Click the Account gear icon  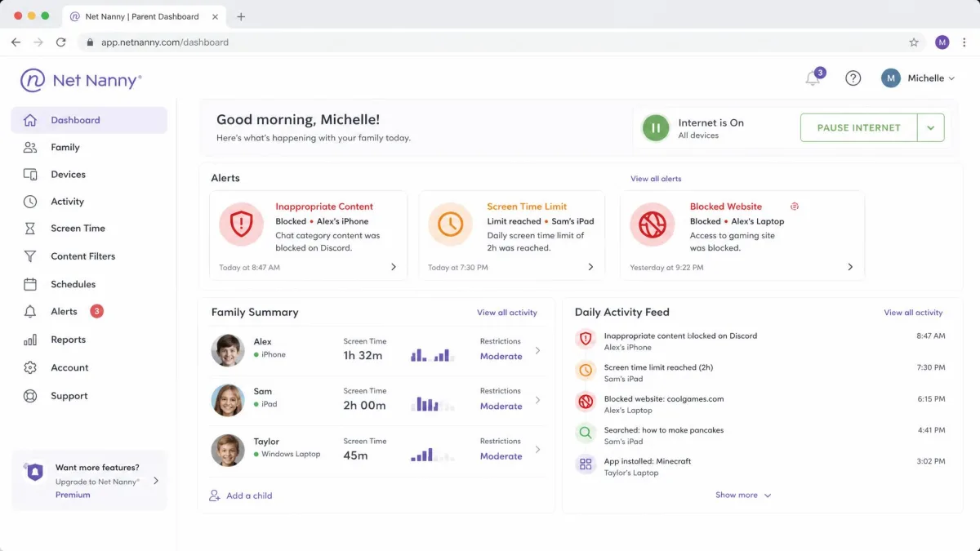tap(30, 367)
